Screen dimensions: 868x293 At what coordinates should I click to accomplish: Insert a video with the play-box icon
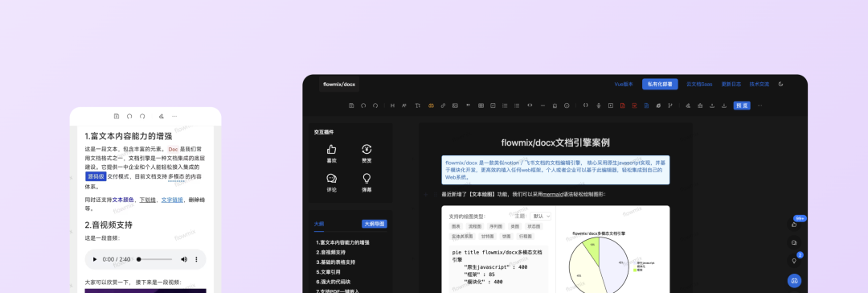tap(611, 105)
